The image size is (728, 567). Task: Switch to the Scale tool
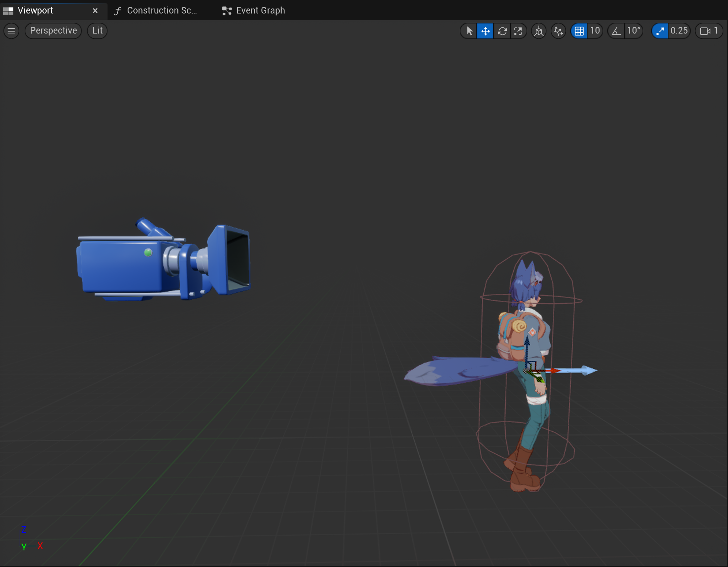518,31
